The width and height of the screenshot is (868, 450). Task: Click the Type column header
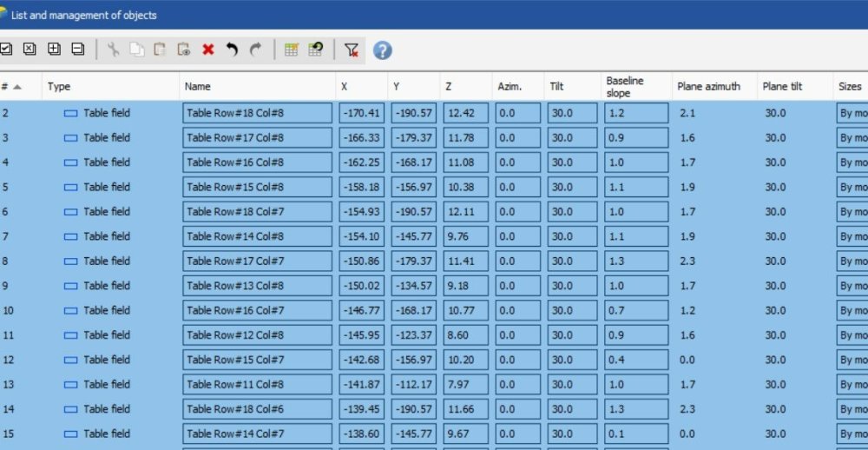click(59, 87)
